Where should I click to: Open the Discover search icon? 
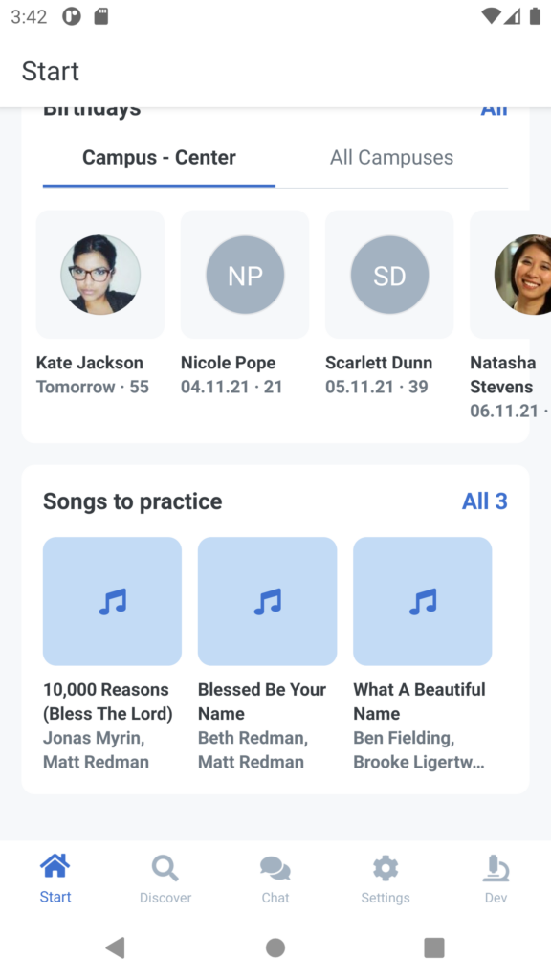click(165, 867)
